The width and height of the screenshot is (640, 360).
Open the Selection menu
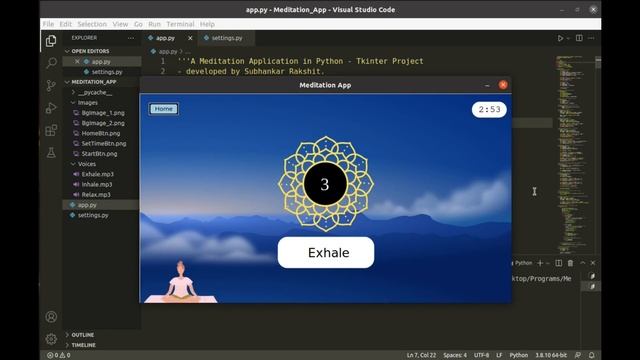pos(92,24)
